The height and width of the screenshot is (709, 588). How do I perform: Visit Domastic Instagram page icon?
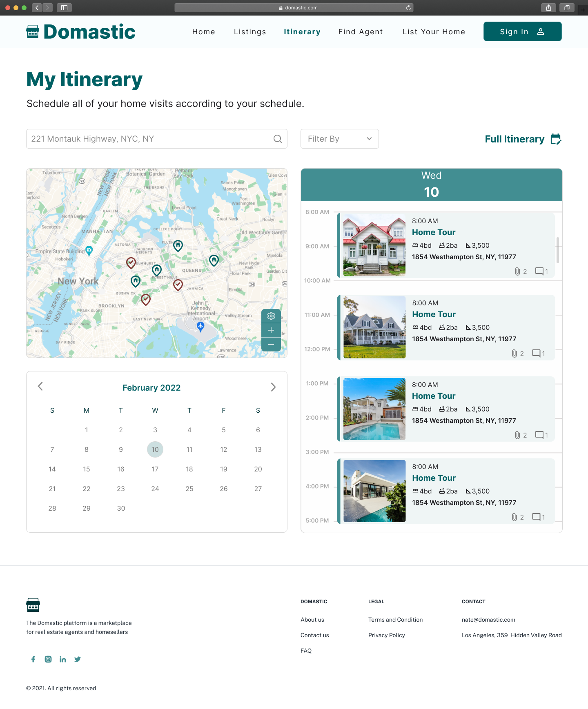(48, 659)
